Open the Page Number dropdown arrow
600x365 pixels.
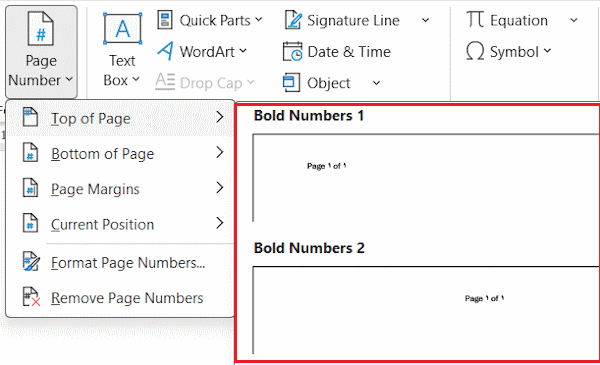tap(69, 80)
